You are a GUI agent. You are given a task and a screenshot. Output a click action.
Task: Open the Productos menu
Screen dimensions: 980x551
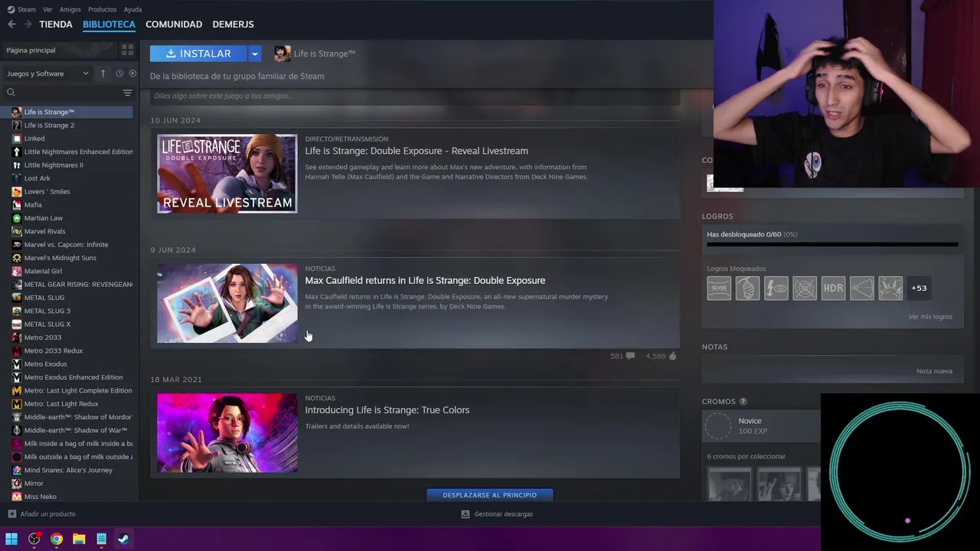[x=103, y=9]
